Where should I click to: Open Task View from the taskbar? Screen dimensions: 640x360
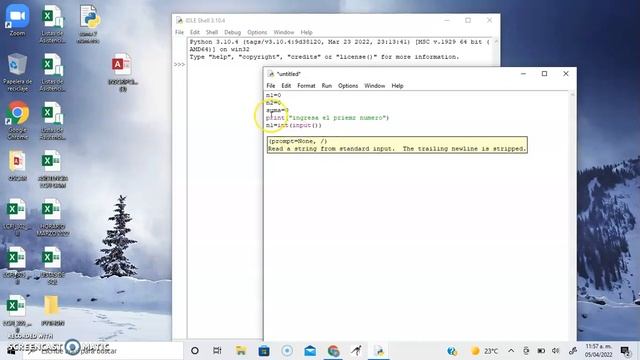pos(217,351)
